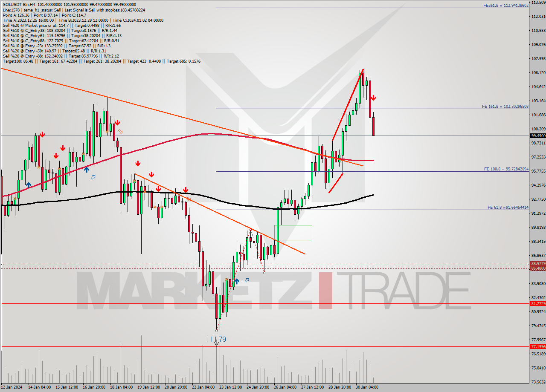Click the 'Sell %10 @ Entry -23: 133.25592' line
The height and width of the screenshot is (392, 546).
click(x=56, y=46)
